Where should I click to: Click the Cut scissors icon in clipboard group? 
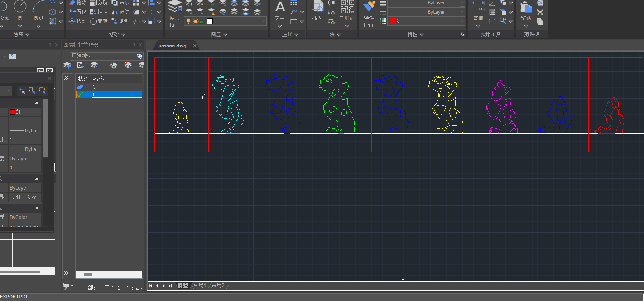point(540,12)
